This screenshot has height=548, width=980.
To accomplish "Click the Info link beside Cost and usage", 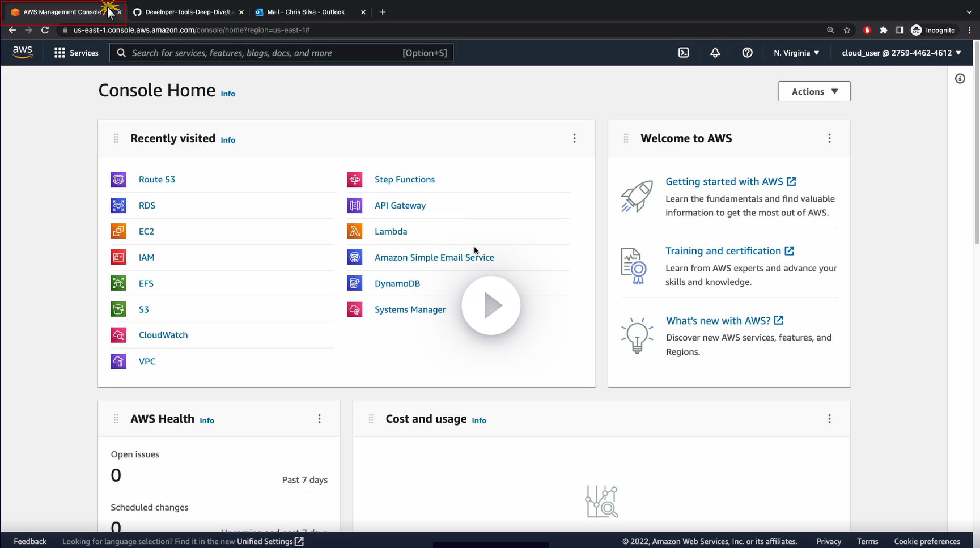I will point(479,420).
